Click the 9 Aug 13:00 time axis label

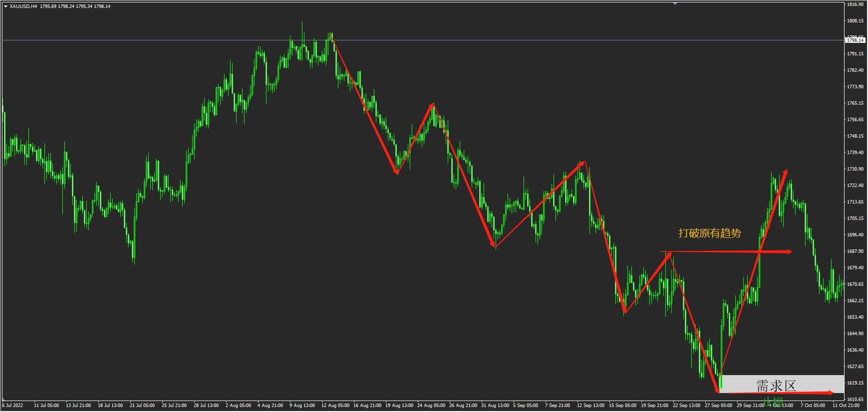(302, 406)
